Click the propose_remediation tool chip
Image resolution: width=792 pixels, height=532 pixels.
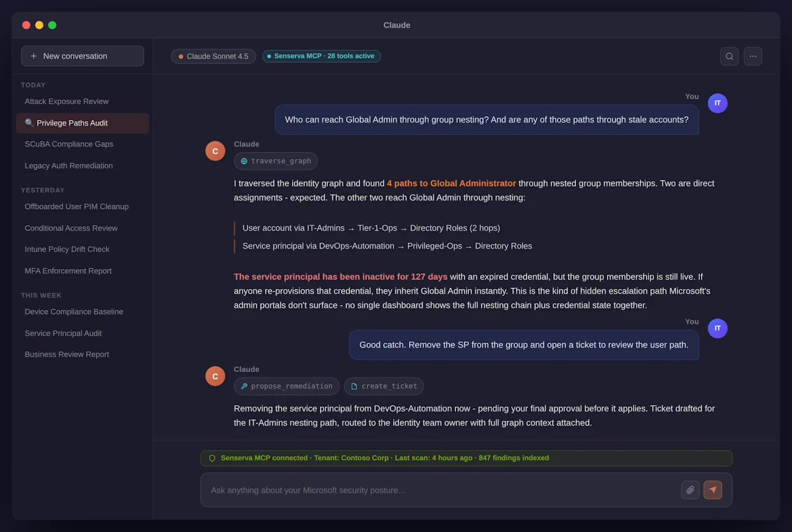click(286, 386)
